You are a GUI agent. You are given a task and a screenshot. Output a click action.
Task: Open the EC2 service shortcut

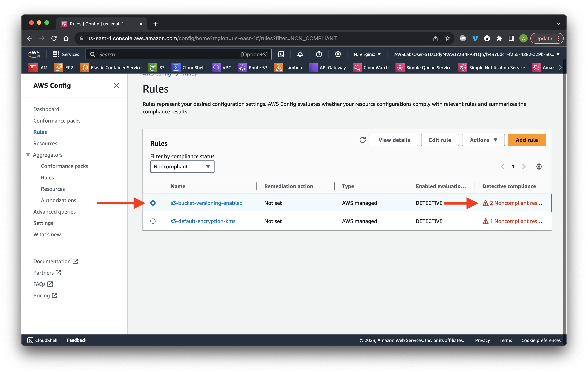[64, 68]
